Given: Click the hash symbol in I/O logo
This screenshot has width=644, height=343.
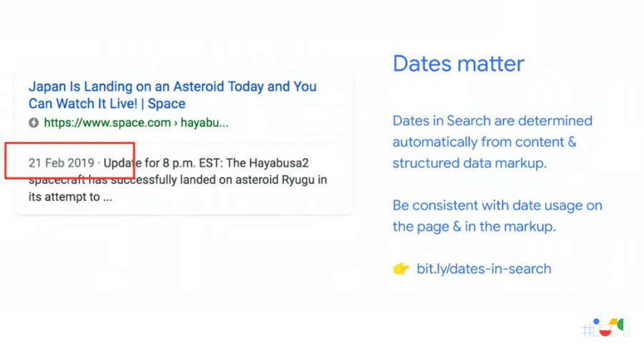Looking at the screenshot, I should point(587,330).
